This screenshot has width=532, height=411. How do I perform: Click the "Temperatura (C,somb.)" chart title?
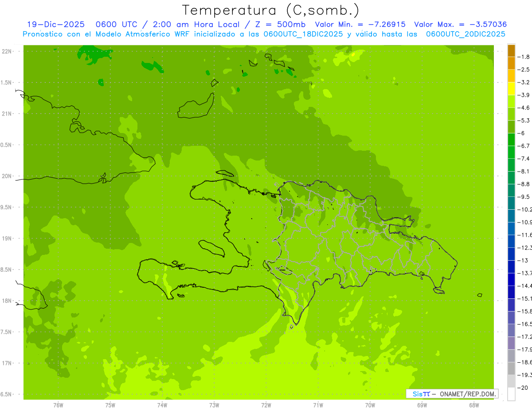click(270, 10)
